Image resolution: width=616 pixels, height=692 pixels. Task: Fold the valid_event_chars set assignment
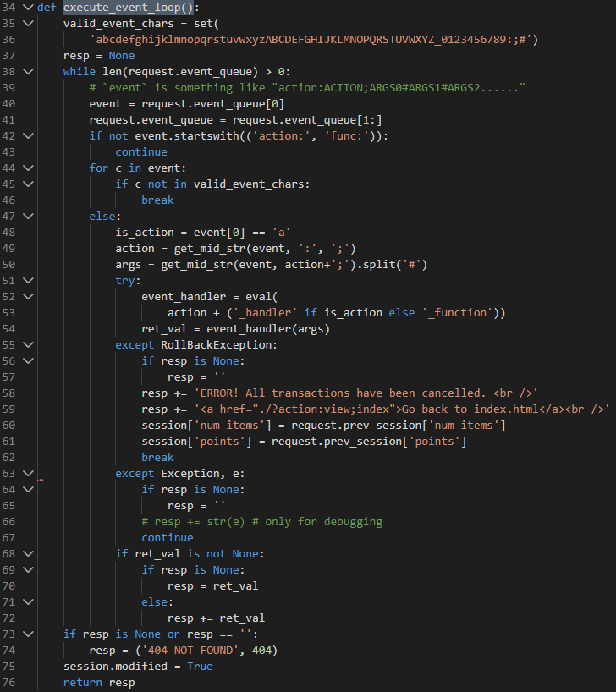tap(28, 24)
